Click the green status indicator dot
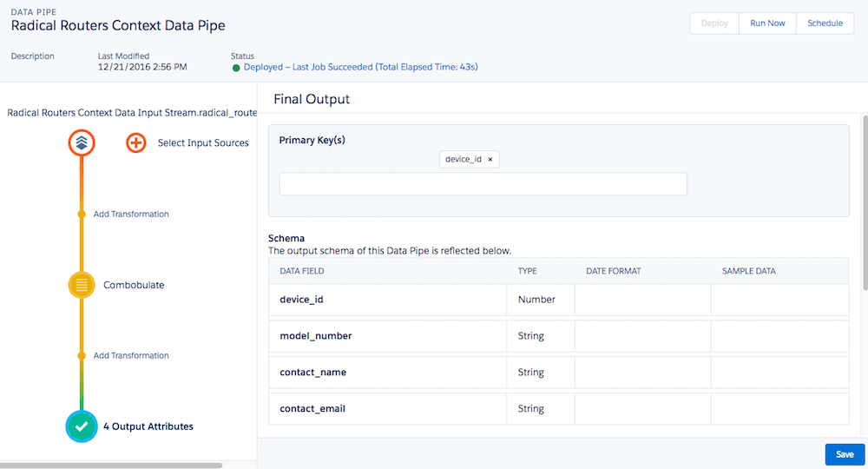 236,68
